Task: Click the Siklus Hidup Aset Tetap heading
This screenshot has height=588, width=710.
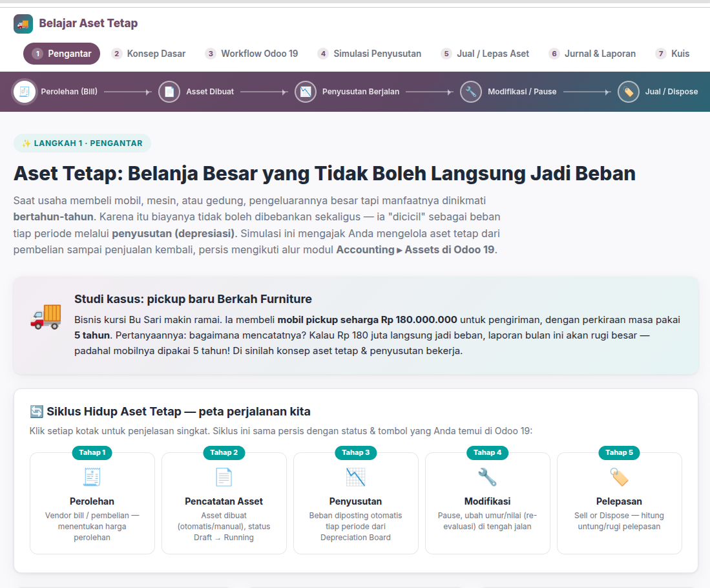Action: (x=178, y=412)
